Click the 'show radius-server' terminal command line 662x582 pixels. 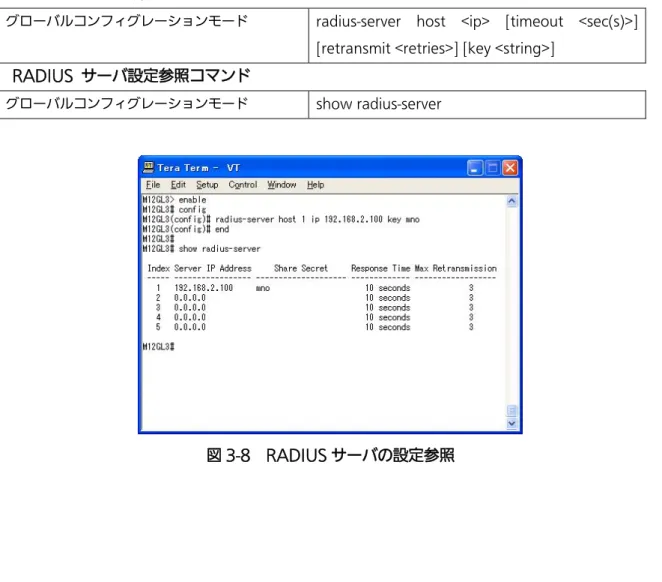click(201, 249)
